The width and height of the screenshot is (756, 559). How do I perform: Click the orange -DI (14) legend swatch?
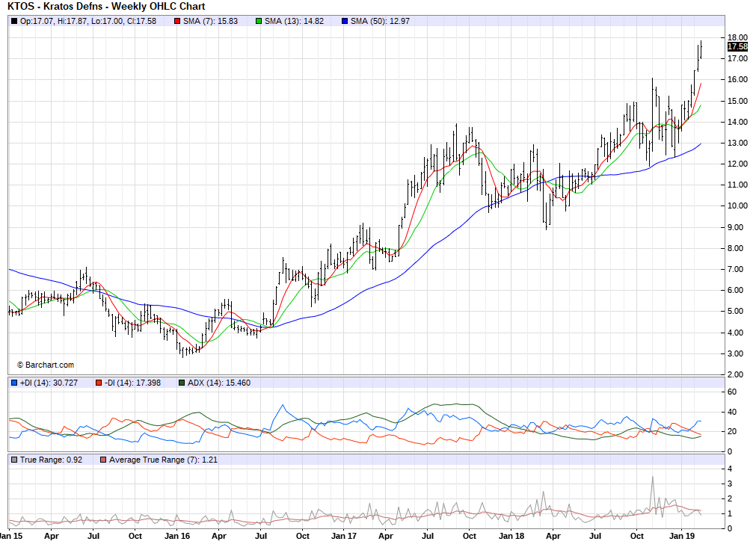tap(99, 383)
